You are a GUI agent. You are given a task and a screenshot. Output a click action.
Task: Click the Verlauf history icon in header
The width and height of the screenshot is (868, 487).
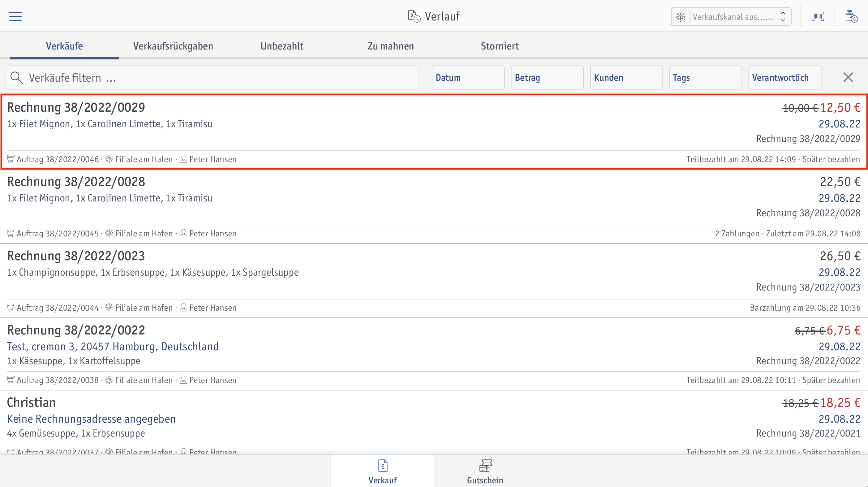click(x=414, y=16)
